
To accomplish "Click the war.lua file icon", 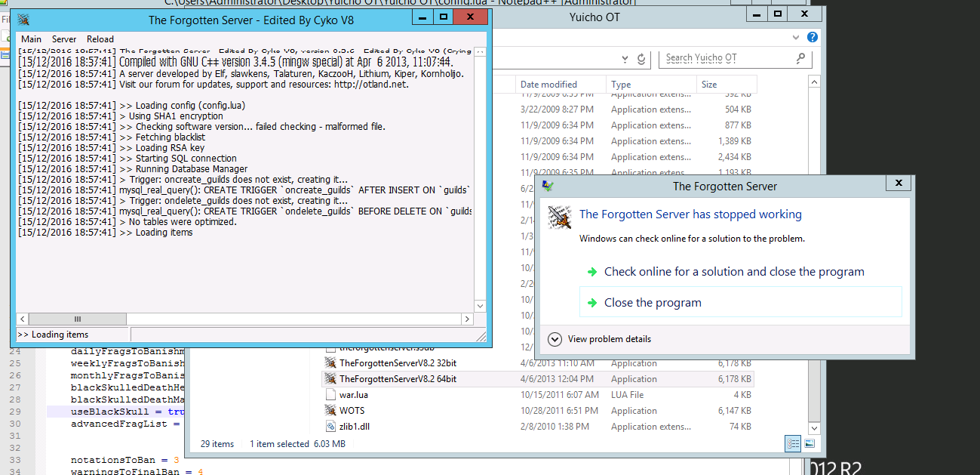I will tap(330, 395).
